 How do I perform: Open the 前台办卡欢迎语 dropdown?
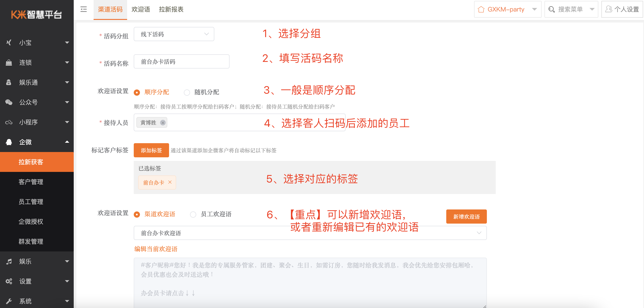[x=310, y=233]
